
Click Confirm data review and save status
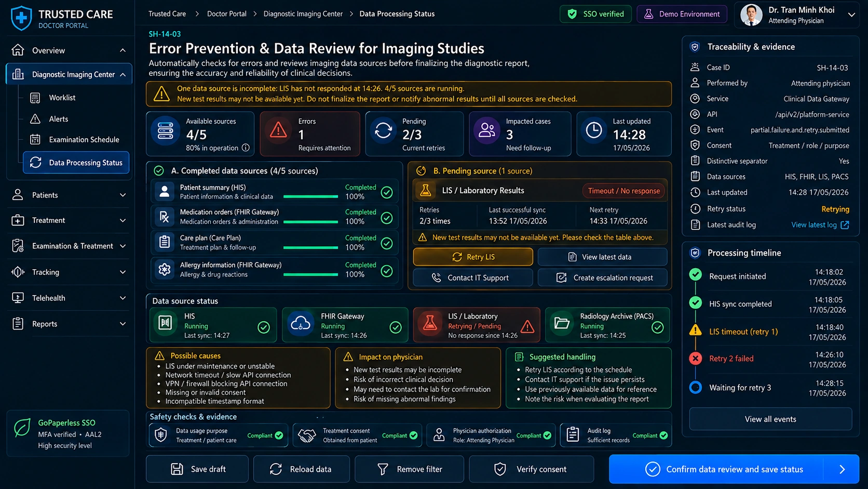point(734,469)
